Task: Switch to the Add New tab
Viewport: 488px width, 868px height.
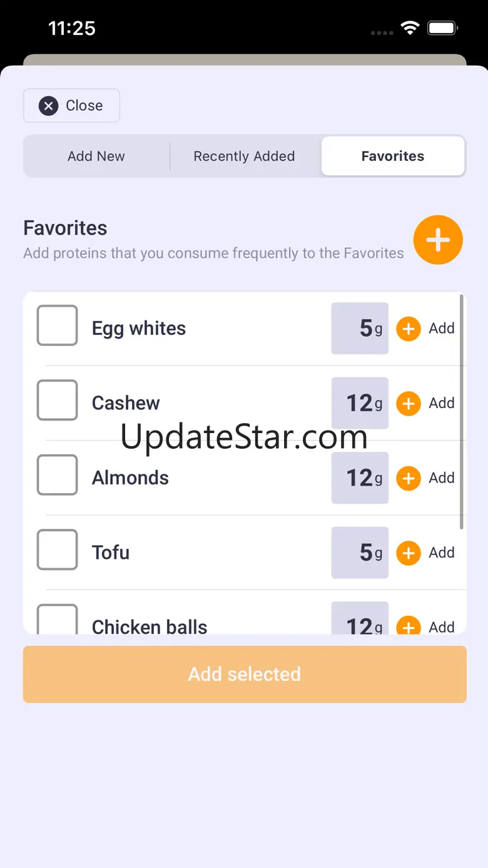Action: click(x=96, y=156)
